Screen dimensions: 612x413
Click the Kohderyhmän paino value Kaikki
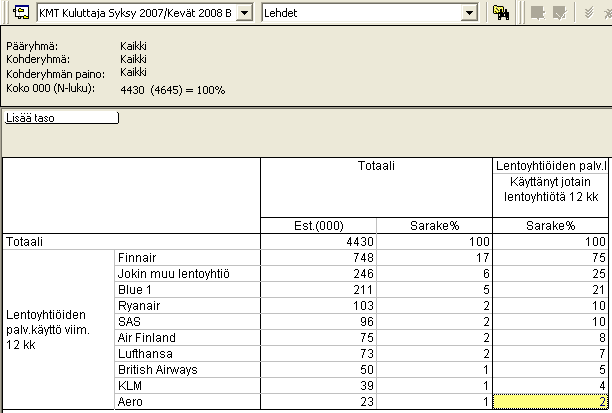[133, 72]
